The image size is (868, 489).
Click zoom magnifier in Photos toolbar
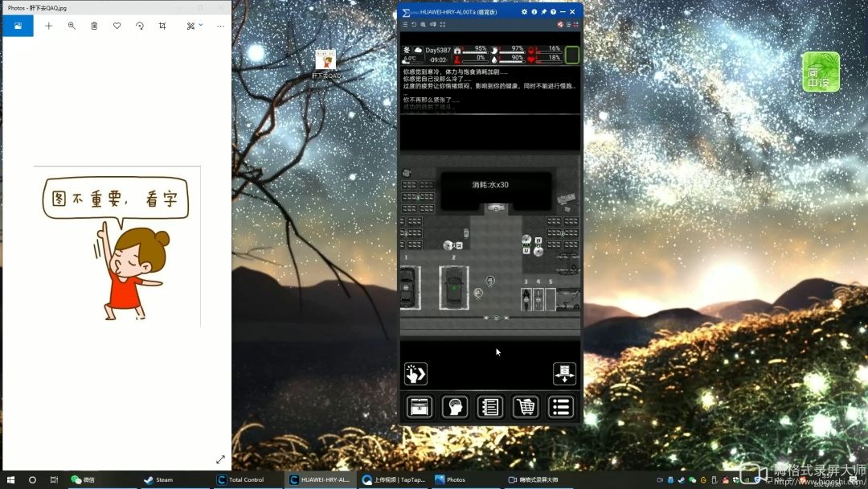click(x=72, y=26)
